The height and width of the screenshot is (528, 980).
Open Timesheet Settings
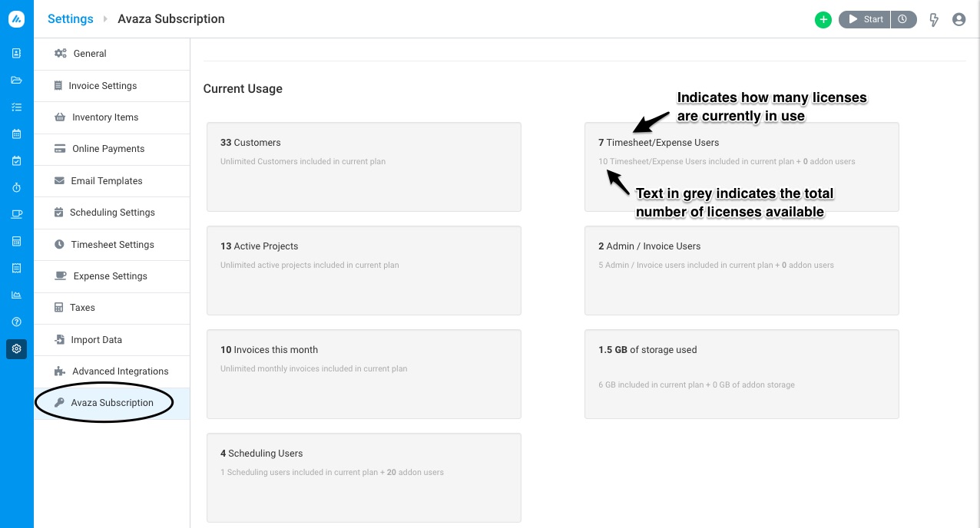click(x=112, y=245)
